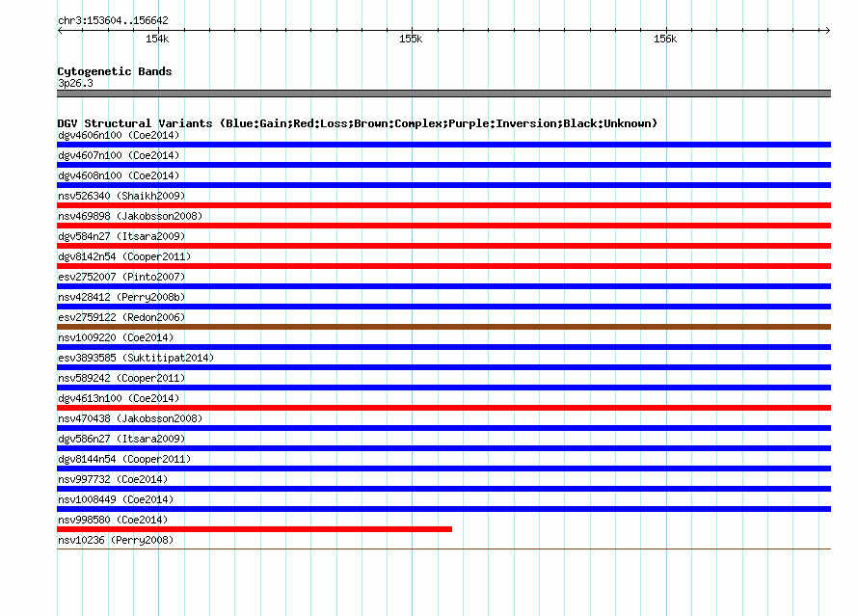This screenshot has height=616, width=858.
Task: Click the 156k ruler mark
Action: tap(665, 39)
